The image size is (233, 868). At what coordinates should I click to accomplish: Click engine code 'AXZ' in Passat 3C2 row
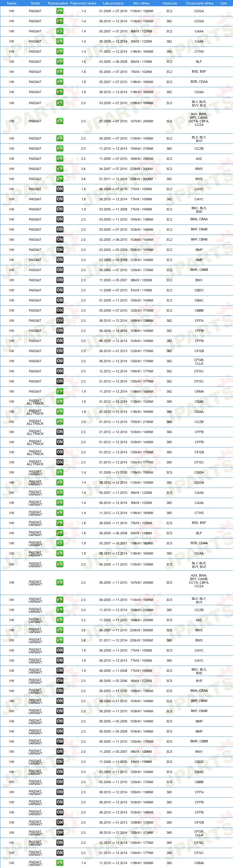pyautogui.click(x=199, y=159)
